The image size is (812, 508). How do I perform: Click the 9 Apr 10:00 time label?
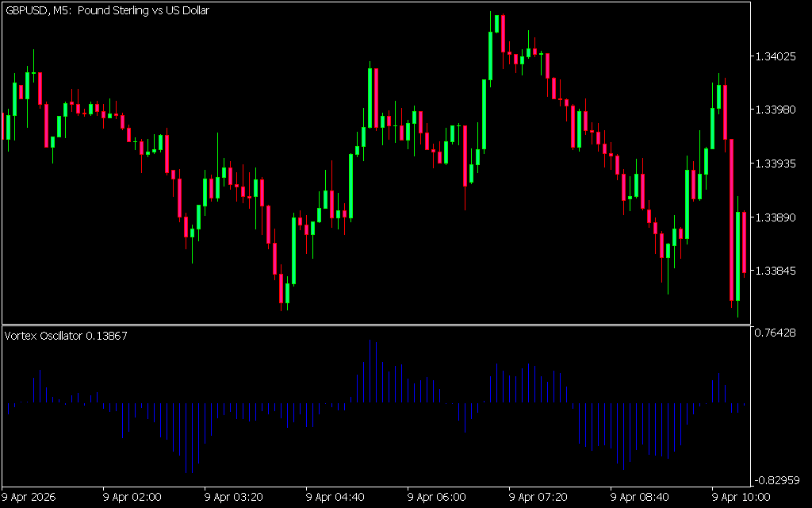[x=741, y=498]
